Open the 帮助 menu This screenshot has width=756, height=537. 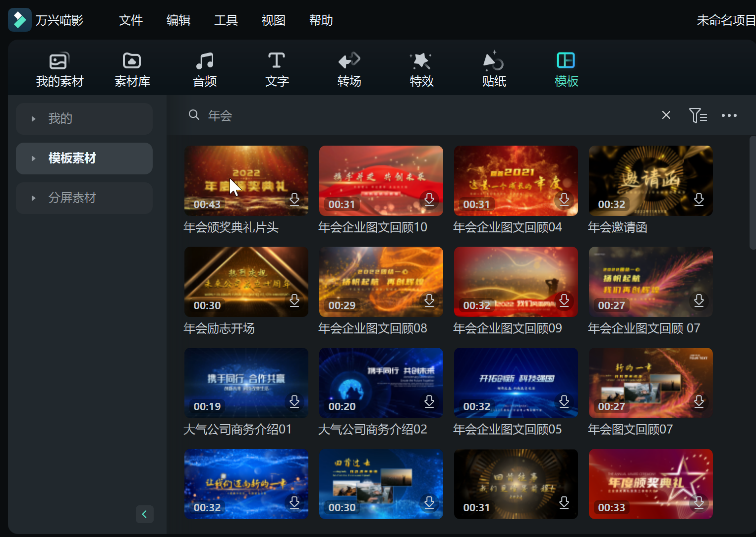321,20
